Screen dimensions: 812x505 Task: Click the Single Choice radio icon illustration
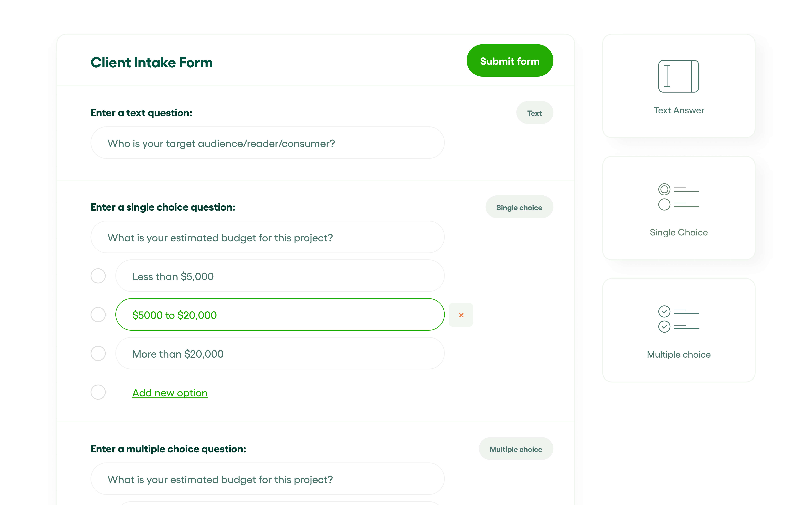click(x=679, y=197)
